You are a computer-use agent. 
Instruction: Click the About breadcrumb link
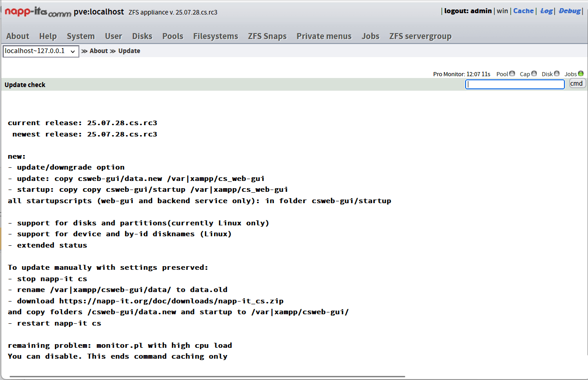coord(99,51)
